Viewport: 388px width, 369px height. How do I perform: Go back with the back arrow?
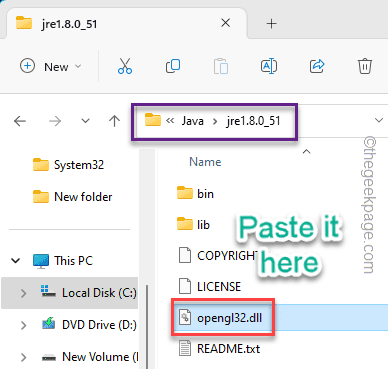[20, 121]
